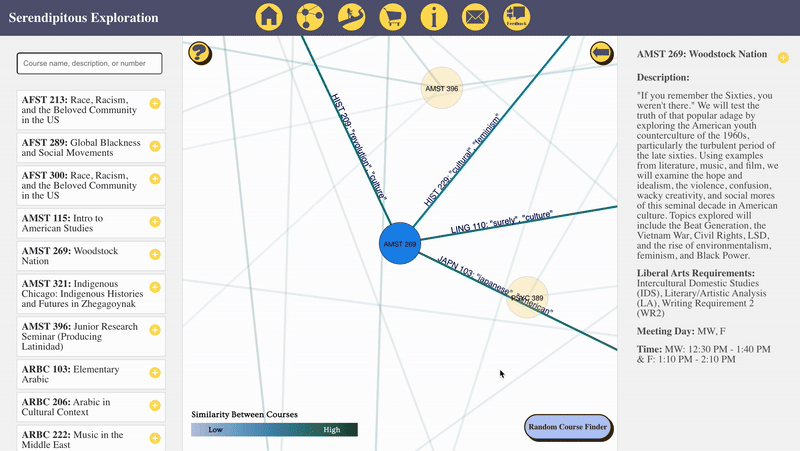This screenshot has width=800, height=451.
Task: Add ARBC 103 with plus icon
Action: tap(155, 372)
